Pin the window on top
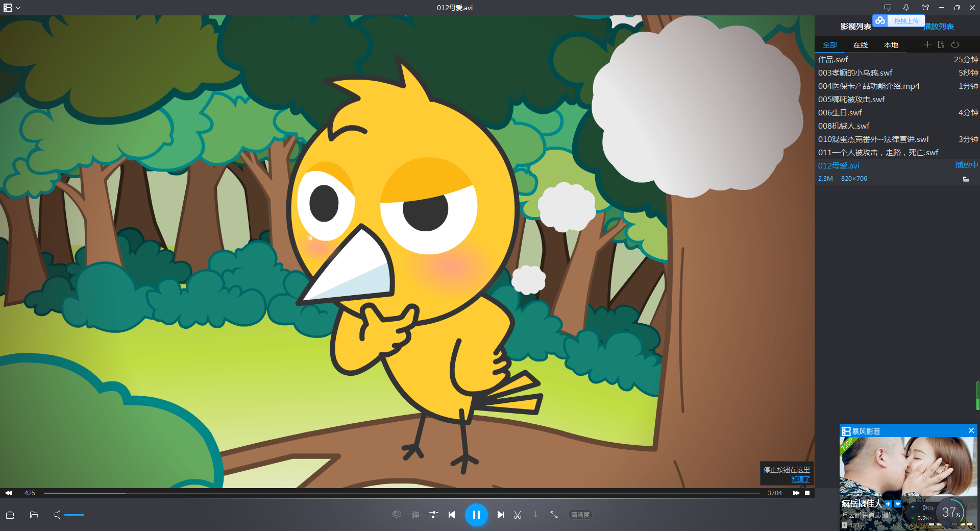This screenshot has height=531, width=980. tap(906, 8)
